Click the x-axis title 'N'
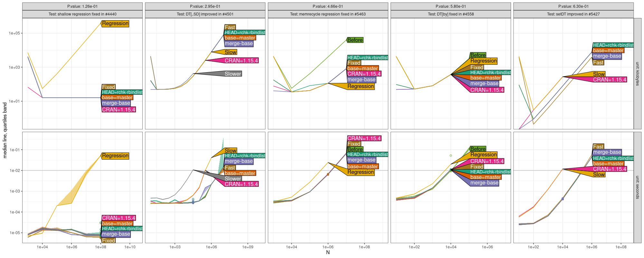Screen dimensions: 644x258 328,253
